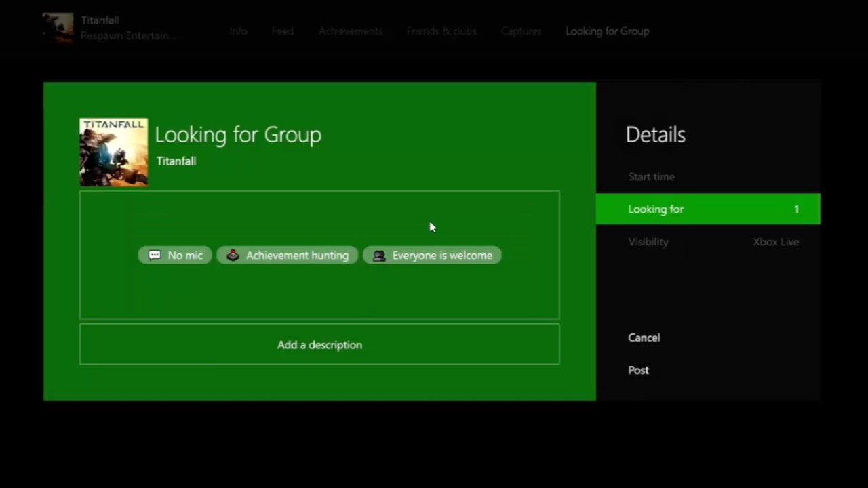This screenshot has height=488, width=868.
Task: Click the Titanfall box art thumbnail
Action: click(113, 152)
